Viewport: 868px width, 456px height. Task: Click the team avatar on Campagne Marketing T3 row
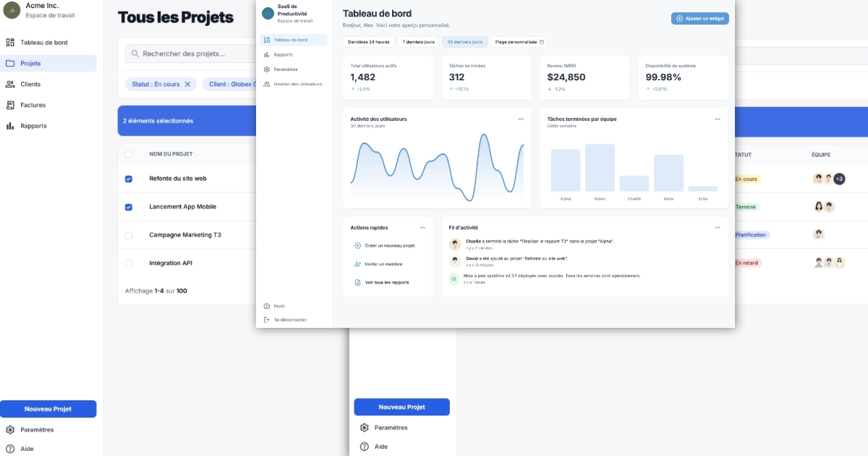(x=819, y=235)
